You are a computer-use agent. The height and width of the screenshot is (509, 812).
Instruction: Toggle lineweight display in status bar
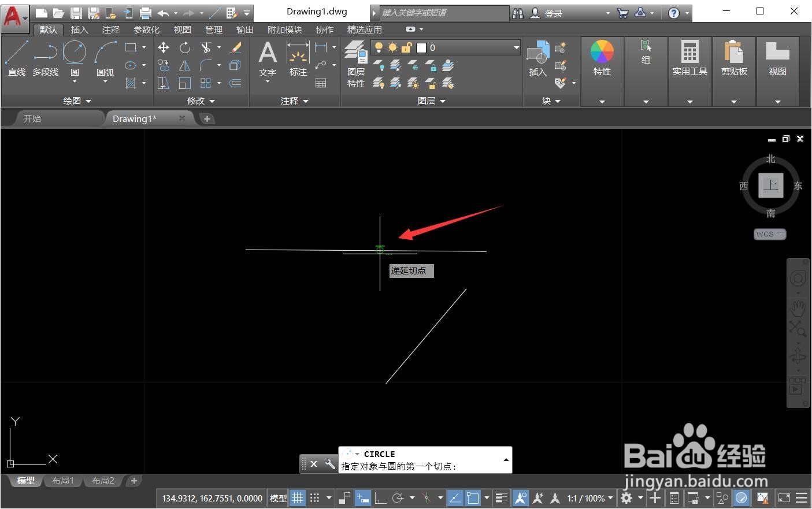[x=502, y=498]
